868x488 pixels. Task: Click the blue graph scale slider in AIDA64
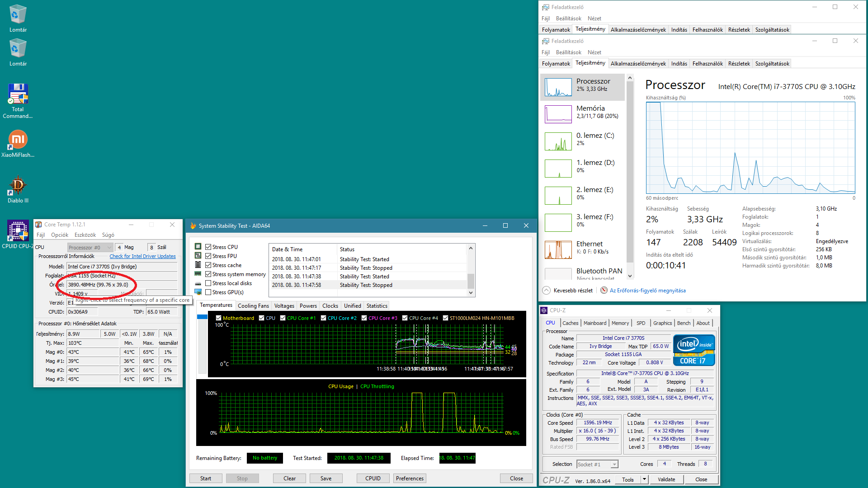(x=202, y=317)
